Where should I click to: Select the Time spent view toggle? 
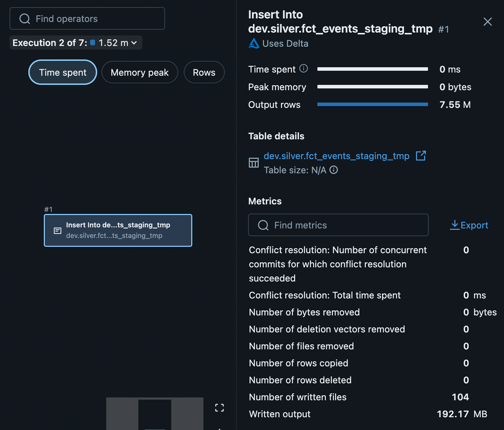point(63,73)
